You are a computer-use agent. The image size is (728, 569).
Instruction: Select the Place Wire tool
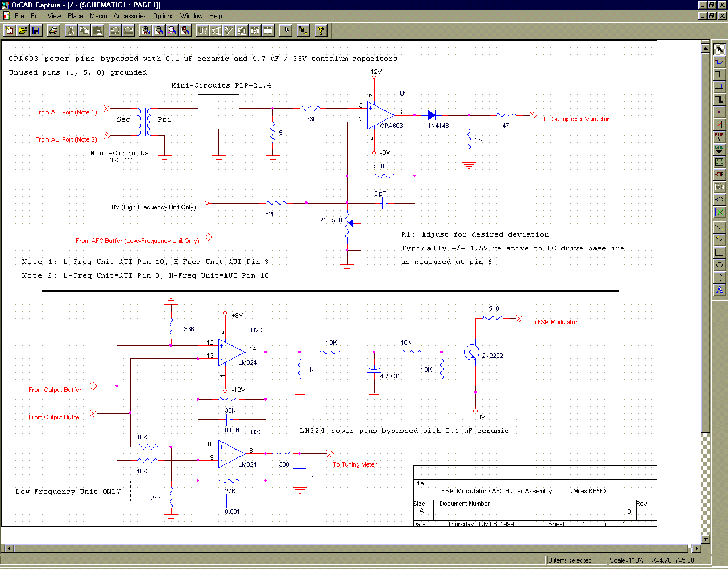click(719, 74)
